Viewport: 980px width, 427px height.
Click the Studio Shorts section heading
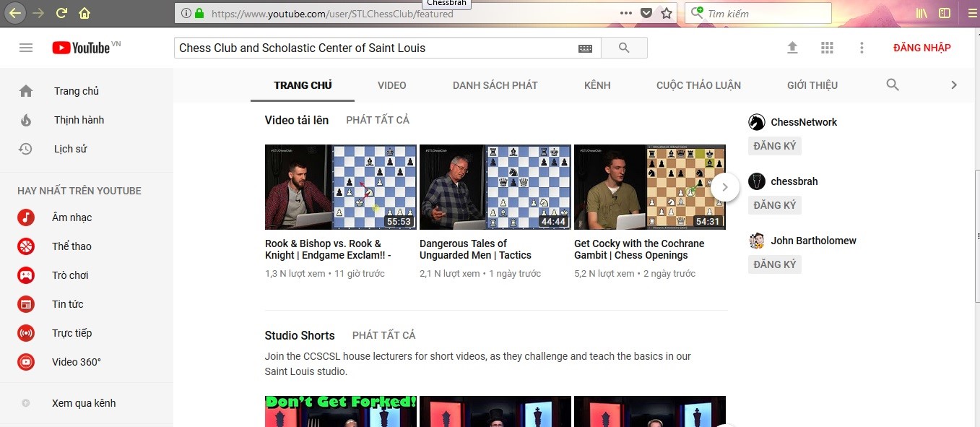tap(300, 335)
